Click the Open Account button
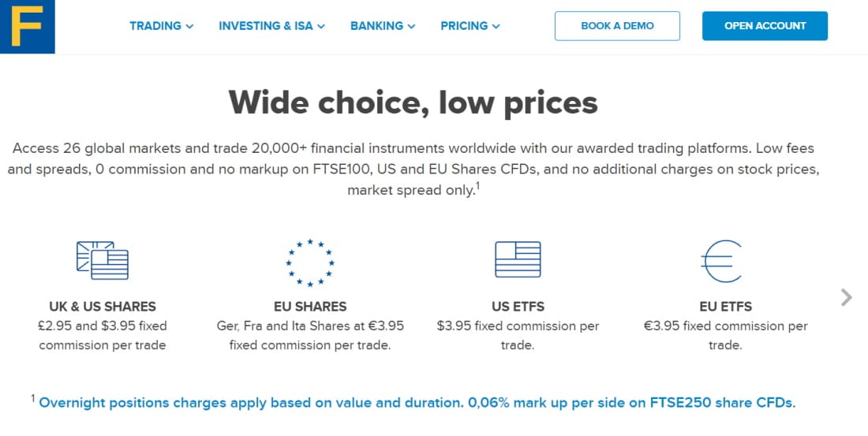Image resolution: width=868 pixels, height=436 pixels. click(x=765, y=26)
